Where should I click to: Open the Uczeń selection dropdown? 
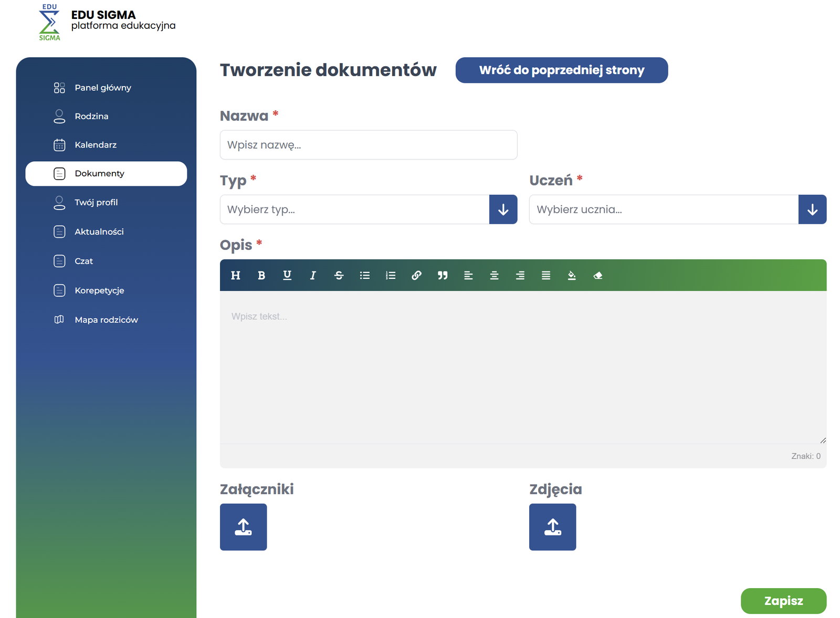coord(812,210)
